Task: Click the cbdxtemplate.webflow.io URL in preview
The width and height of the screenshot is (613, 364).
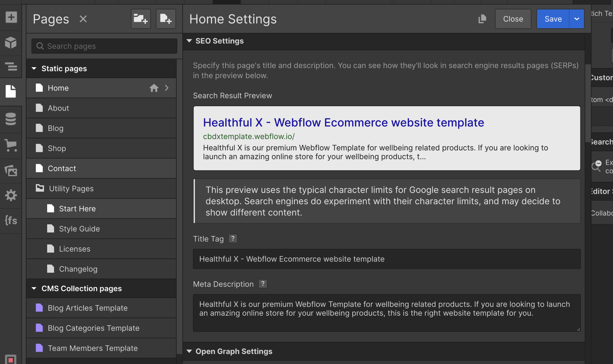Action: click(x=249, y=136)
